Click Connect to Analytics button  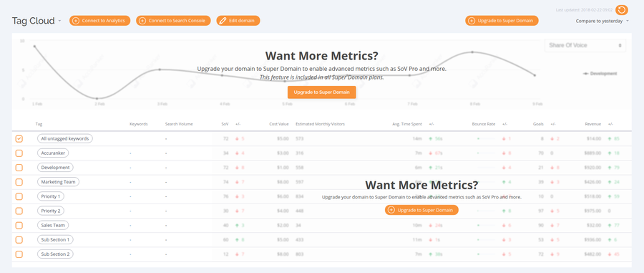pos(99,21)
